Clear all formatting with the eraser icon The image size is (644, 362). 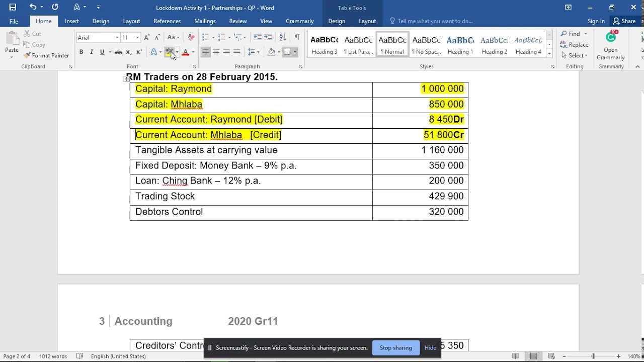191,37
